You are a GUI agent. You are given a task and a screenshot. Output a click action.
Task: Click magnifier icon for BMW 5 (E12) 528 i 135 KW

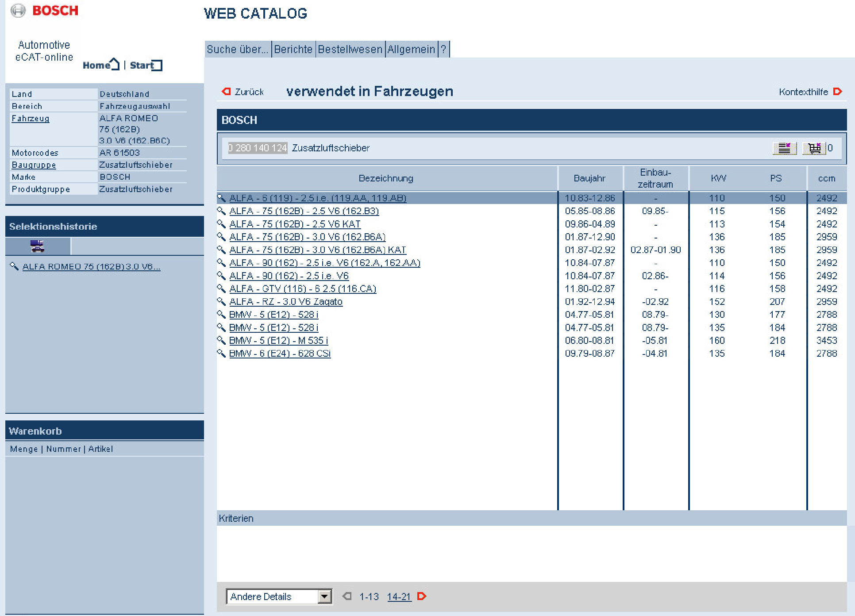[221, 327]
